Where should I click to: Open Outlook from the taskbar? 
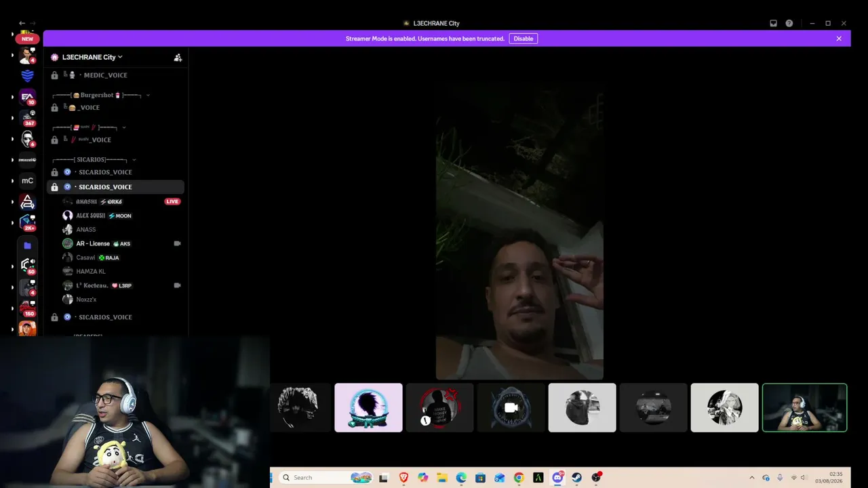point(500,478)
